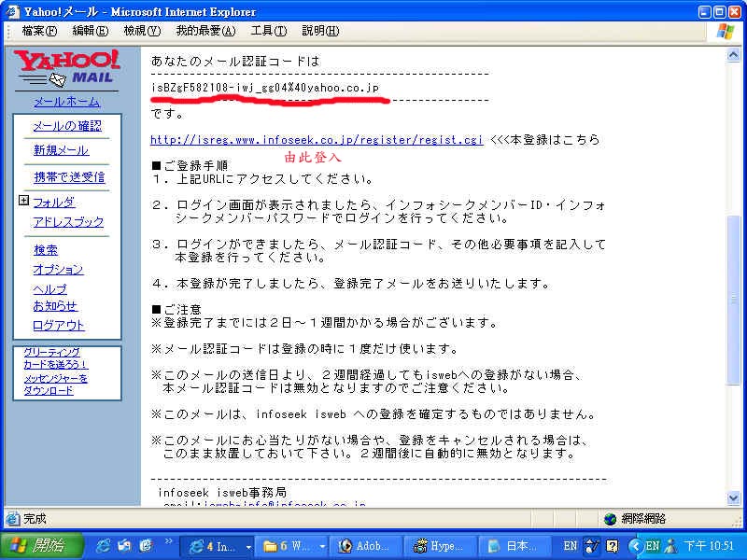Launch Outlook Express from Quick Launch
Viewport: 747px width, 560px height.
pyautogui.click(x=125, y=546)
